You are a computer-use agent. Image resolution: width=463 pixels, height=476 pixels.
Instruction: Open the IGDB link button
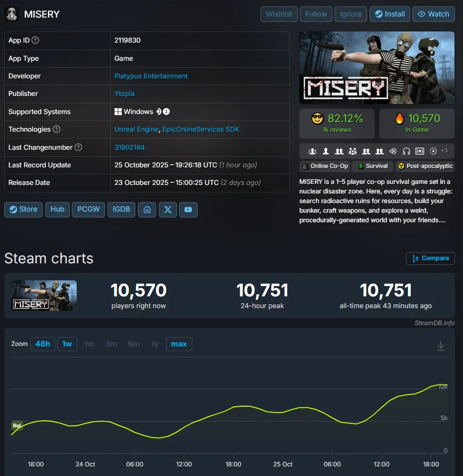121,209
